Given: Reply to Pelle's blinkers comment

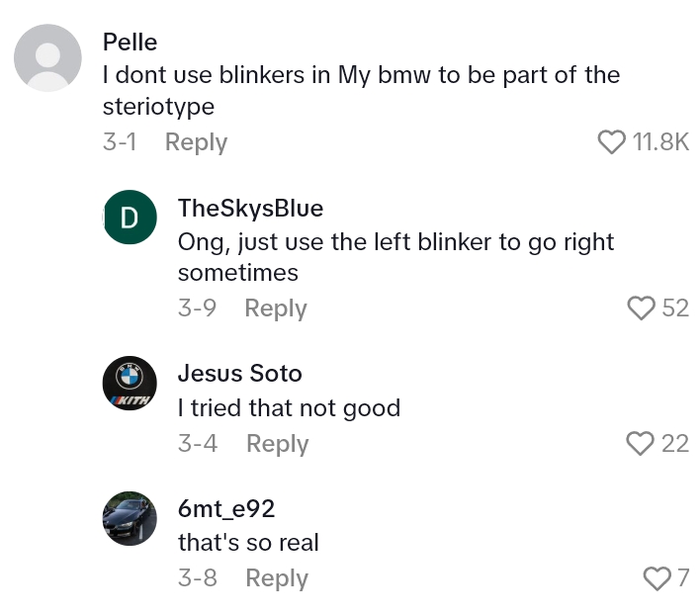Looking at the screenshot, I should [x=196, y=142].
